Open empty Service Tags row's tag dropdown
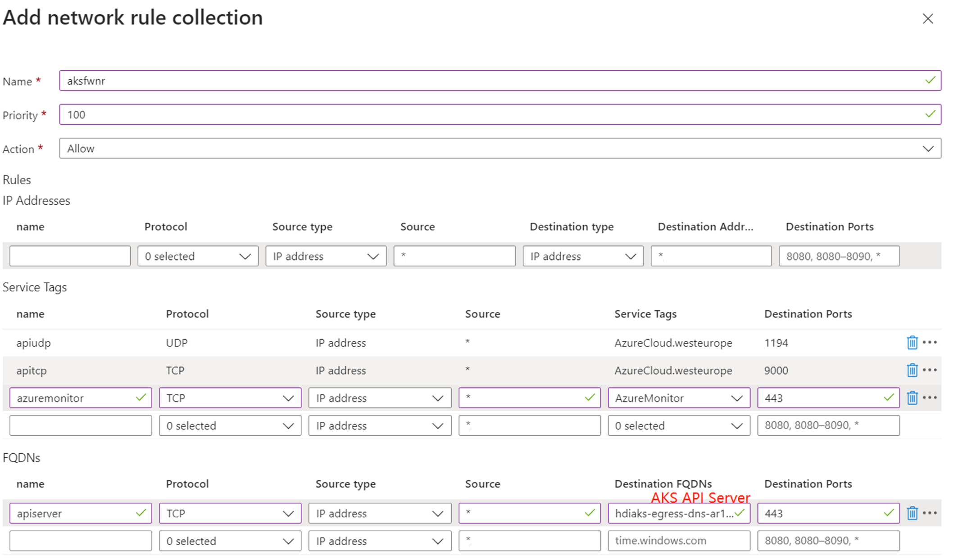The height and width of the screenshot is (560, 954). [x=679, y=425]
